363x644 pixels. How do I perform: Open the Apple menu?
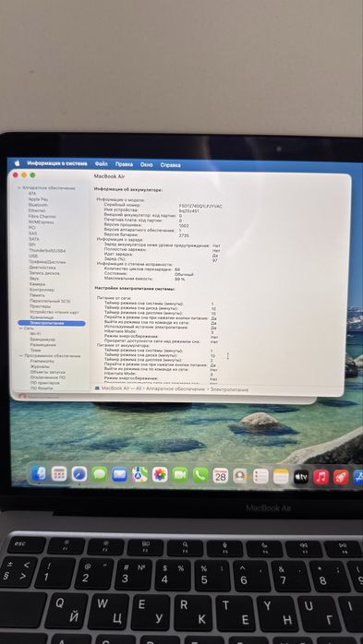point(18,163)
